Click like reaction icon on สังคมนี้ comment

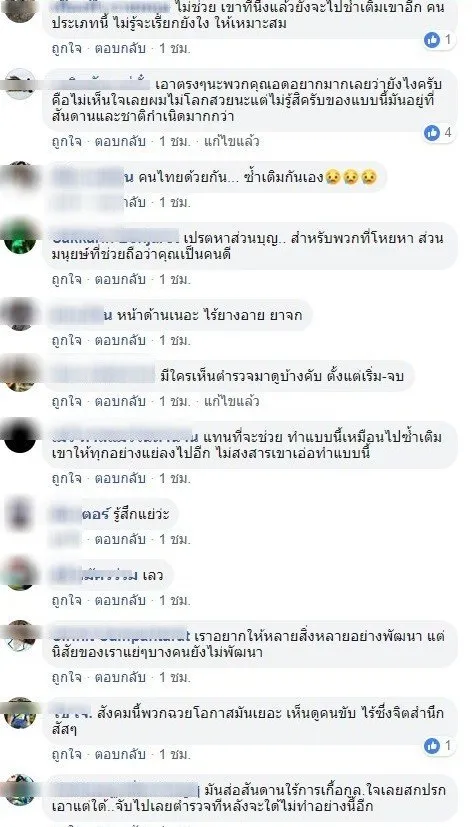point(432,746)
